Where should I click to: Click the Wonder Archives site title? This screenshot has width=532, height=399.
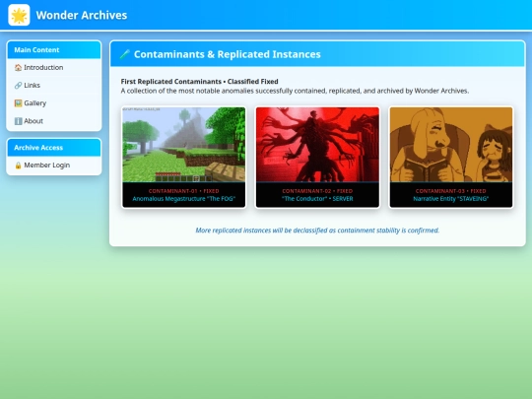tap(82, 15)
